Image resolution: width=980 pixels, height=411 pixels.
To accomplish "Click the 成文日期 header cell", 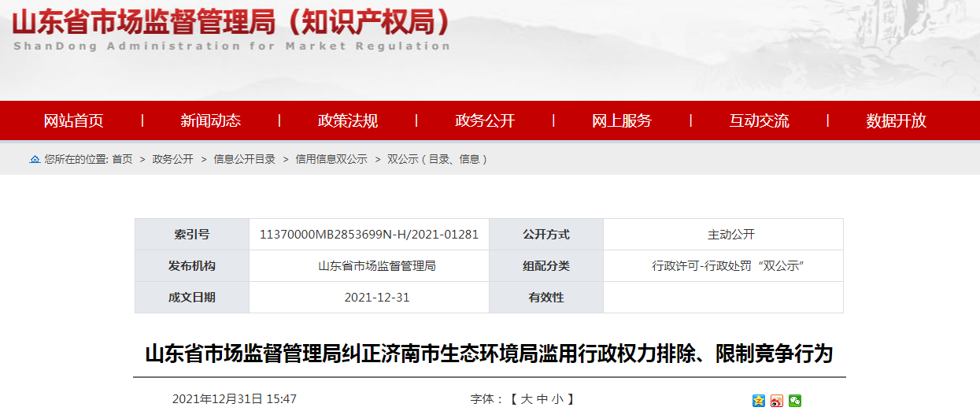I will [192, 298].
